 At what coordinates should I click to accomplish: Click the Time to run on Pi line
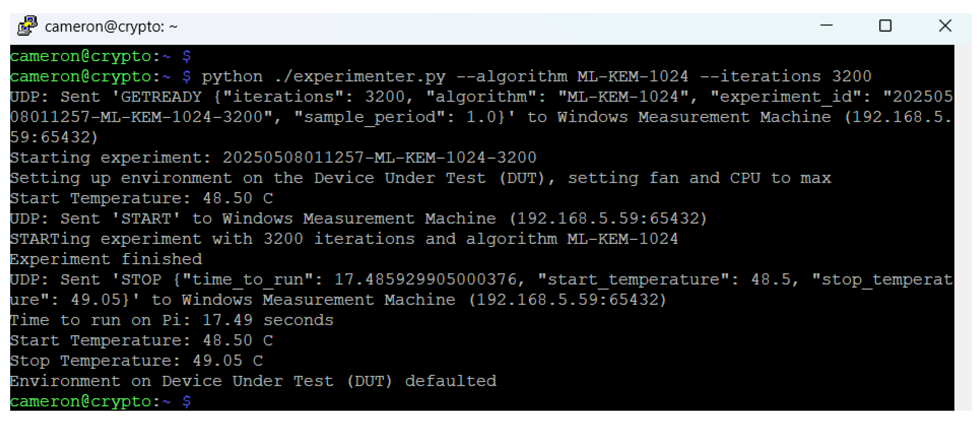171,319
